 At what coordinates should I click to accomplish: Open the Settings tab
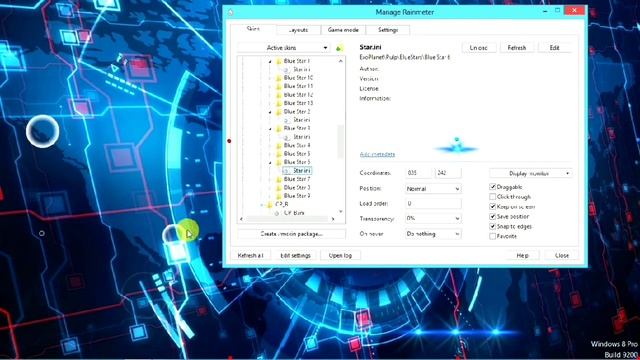pos(388,30)
